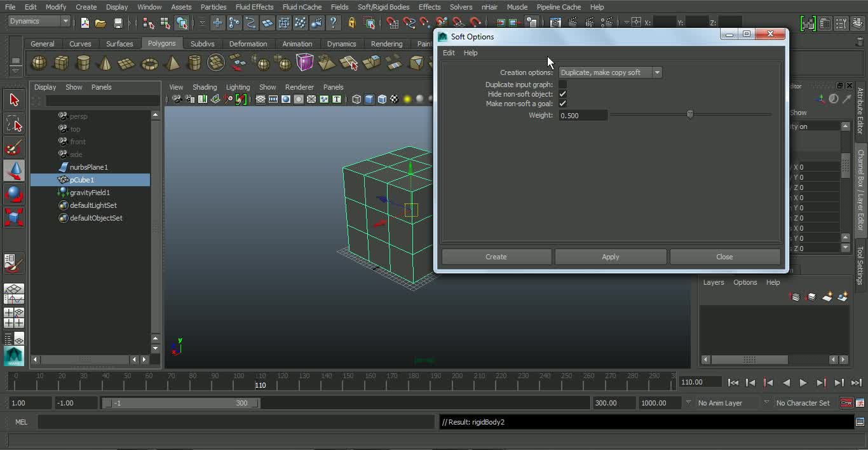Screen dimensions: 868x450
Task: Toggle textured display checker icon
Action: (395, 99)
